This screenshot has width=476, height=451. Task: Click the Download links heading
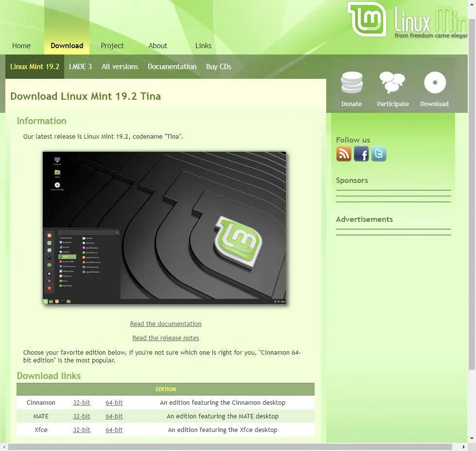click(49, 376)
